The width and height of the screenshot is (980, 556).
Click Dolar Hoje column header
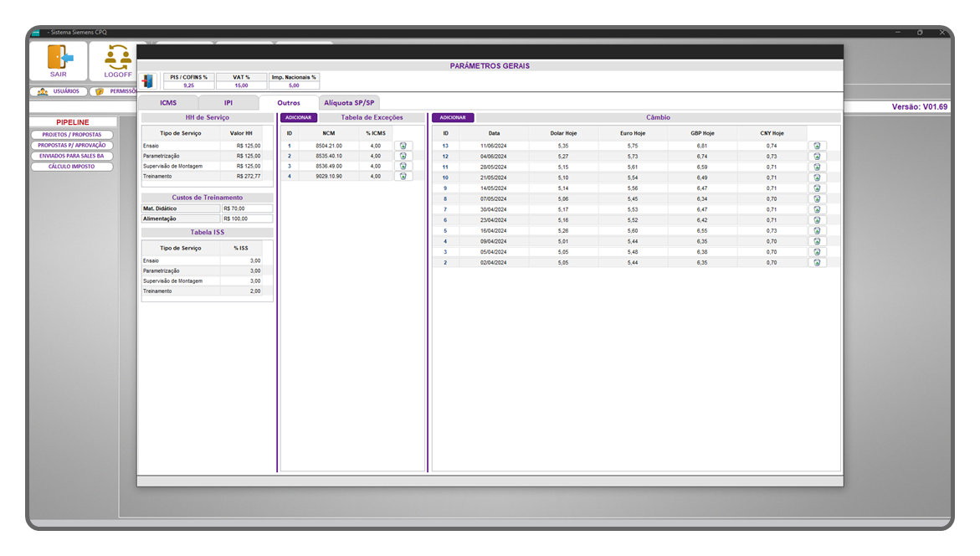(x=563, y=133)
